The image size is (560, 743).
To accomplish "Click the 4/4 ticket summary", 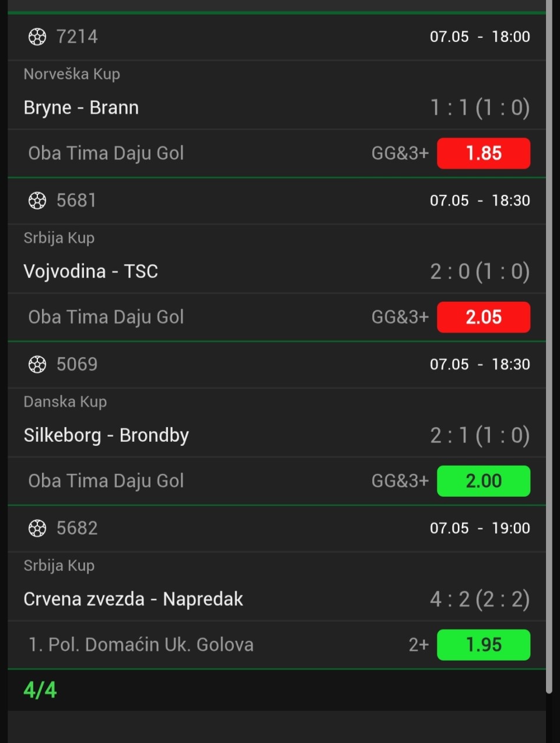I will 40,690.
